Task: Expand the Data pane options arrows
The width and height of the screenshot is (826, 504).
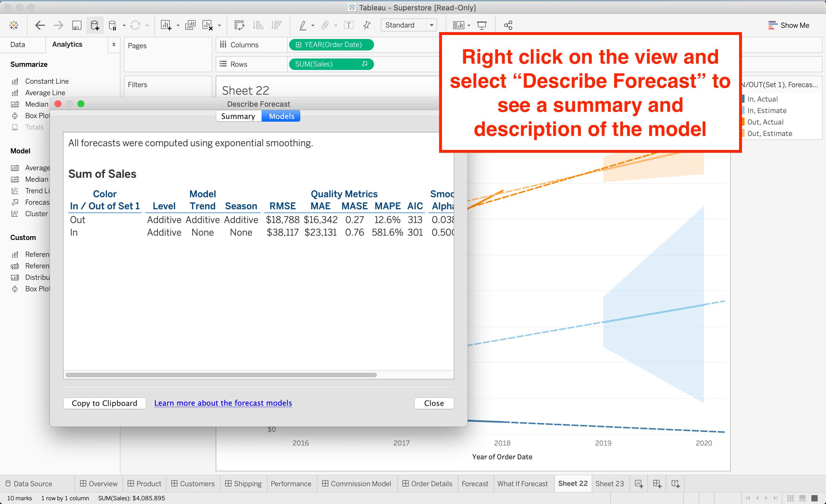Action: click(x=114, y=44)
